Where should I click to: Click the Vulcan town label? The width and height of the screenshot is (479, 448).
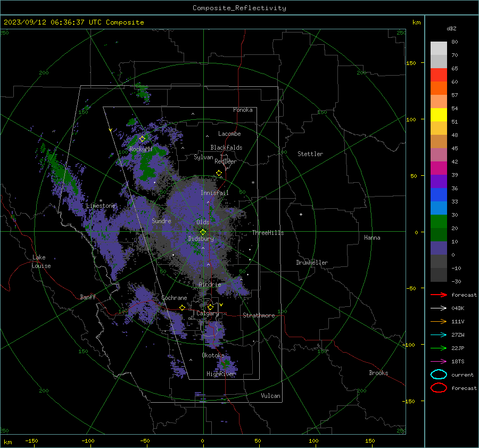click(270, 396)
